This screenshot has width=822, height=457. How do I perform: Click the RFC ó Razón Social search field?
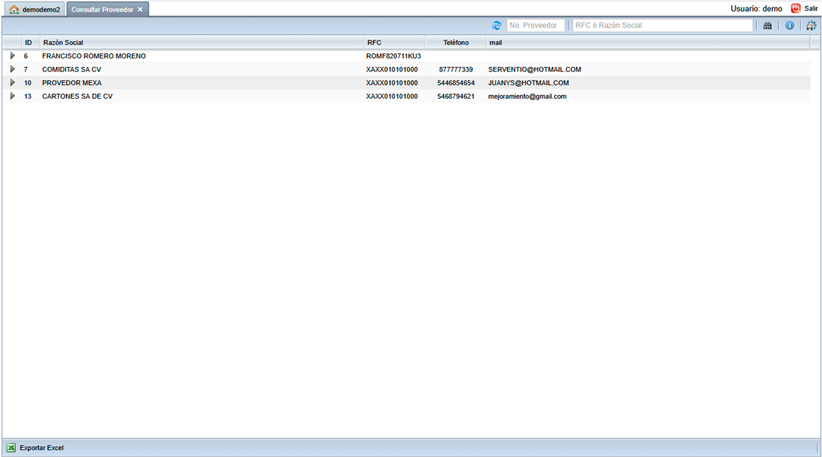coord(662,25)
